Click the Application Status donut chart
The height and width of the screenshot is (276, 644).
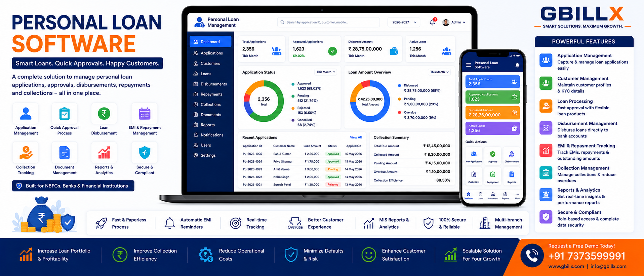[x=264, y=101]
